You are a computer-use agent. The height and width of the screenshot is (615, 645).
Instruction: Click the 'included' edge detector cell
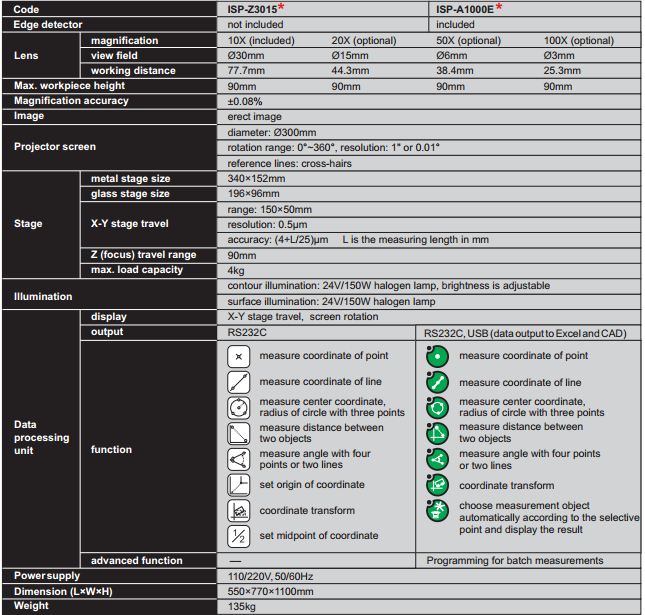tap(534, 25)
